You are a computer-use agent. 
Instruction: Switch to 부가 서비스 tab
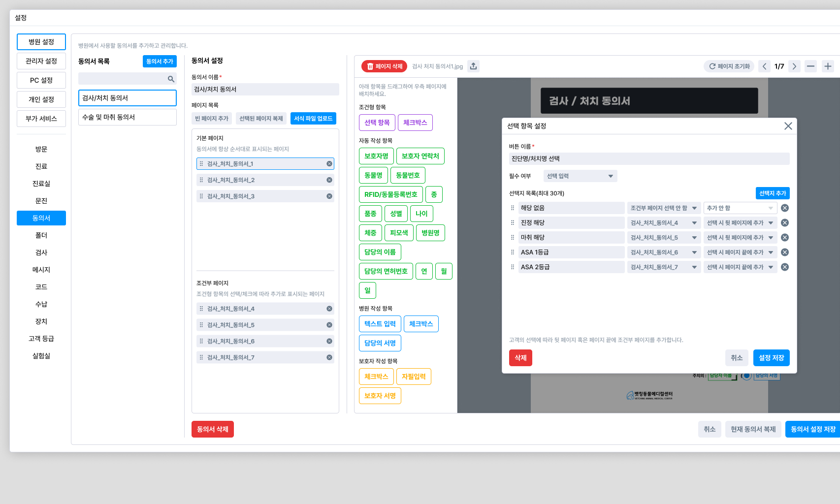pyautogui.click(x=41, y=119)
